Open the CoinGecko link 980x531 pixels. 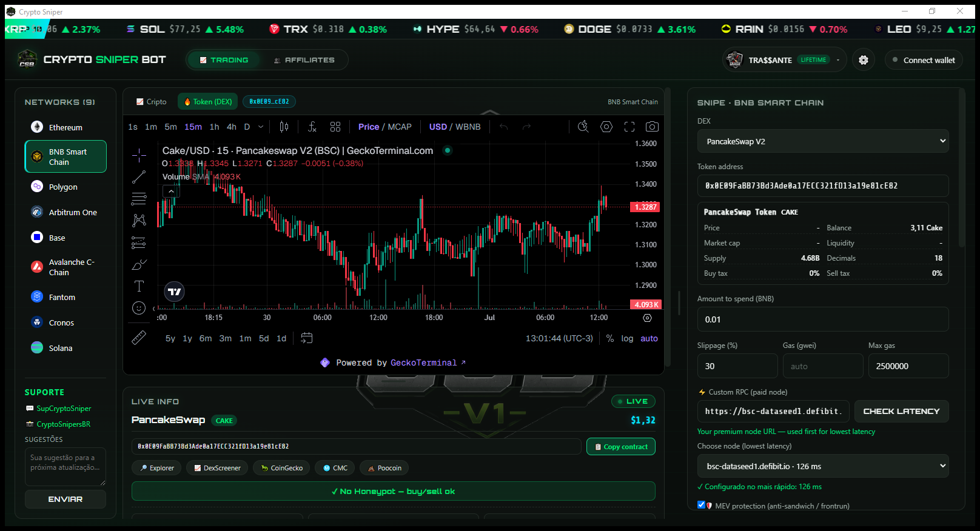pos(282,468)
